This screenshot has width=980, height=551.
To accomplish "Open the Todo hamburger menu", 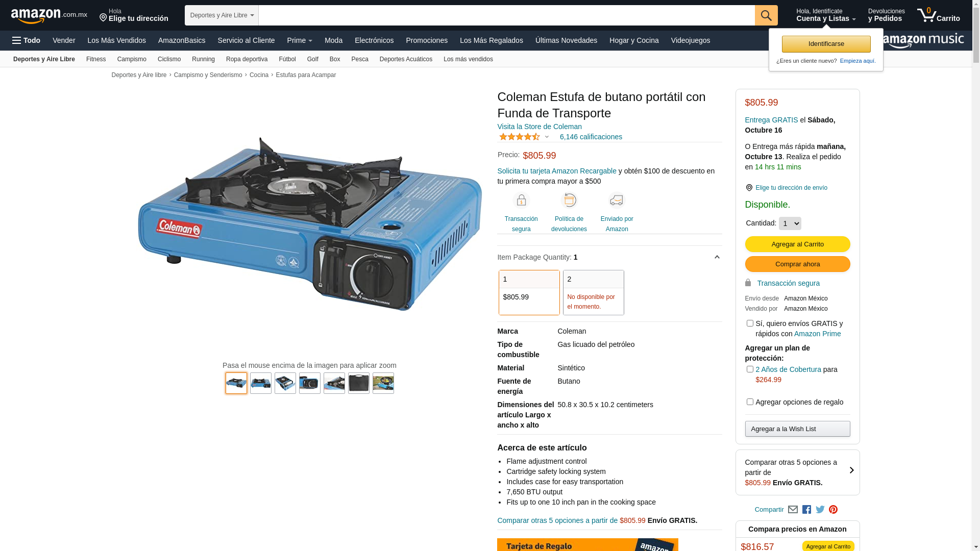I will tap(27, 40).
